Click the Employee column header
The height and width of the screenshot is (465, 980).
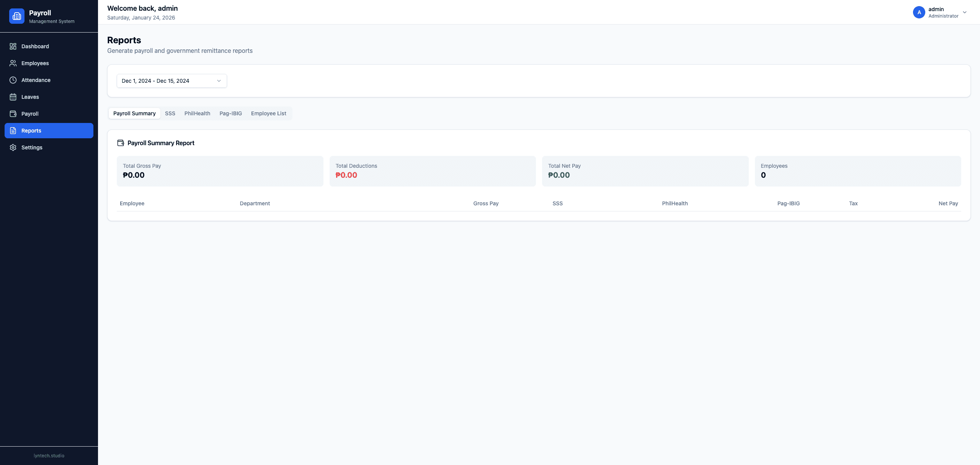pos(132,203)
